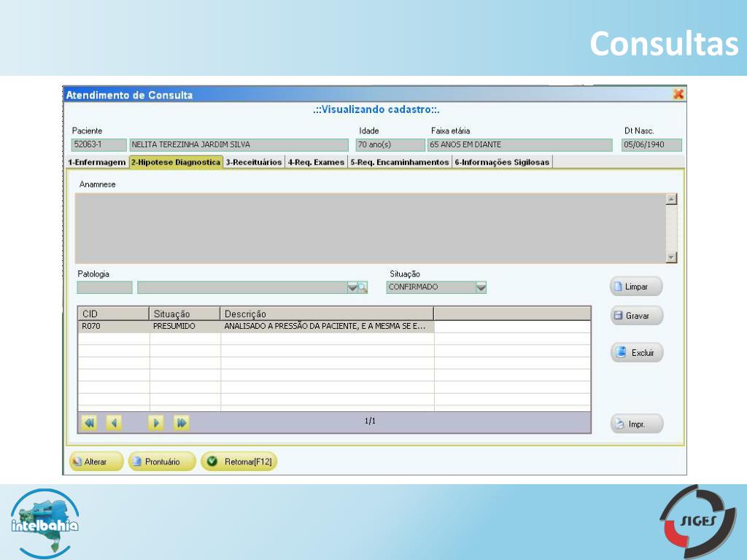Close the Atendimento de Consulta window
Viewport: 747px width, 560px height.
(678, 94)
